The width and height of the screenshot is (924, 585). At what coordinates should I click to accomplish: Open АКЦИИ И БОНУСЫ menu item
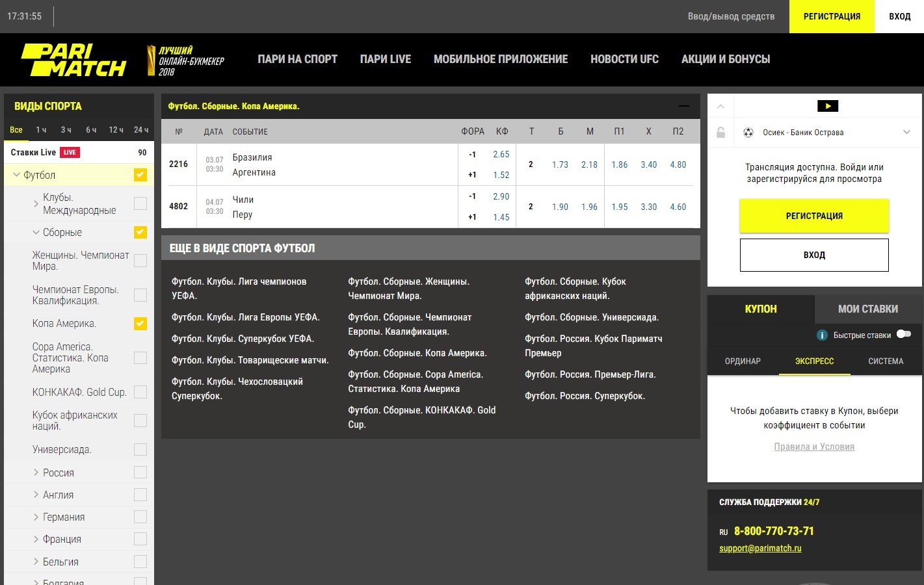point(726,59)
